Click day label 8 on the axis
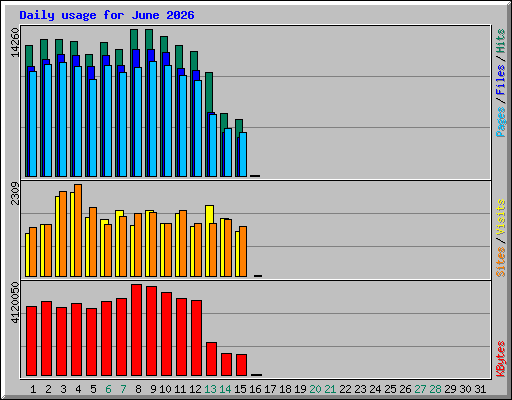 (138, 389)
